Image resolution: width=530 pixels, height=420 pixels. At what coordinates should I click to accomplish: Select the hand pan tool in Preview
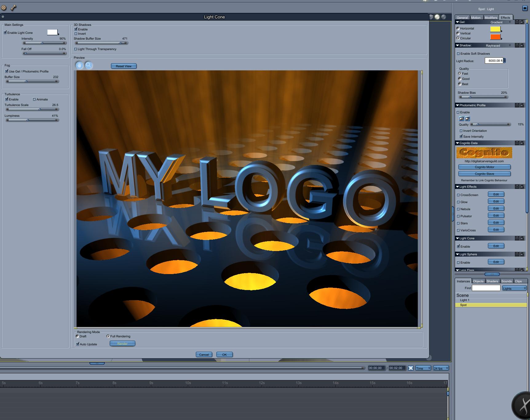(x=80, y=65)
